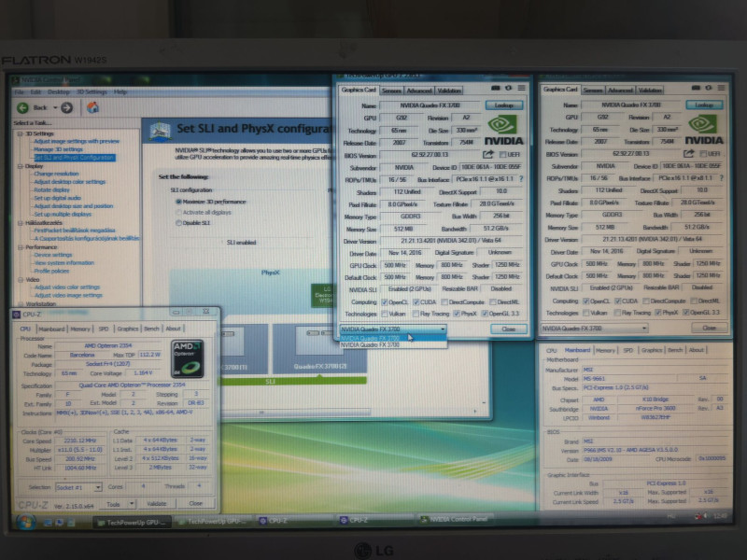This screenshot has height=560, width=747.
Task: Click the Validate button in CPU-Z
Action: (x=156, y=503)
